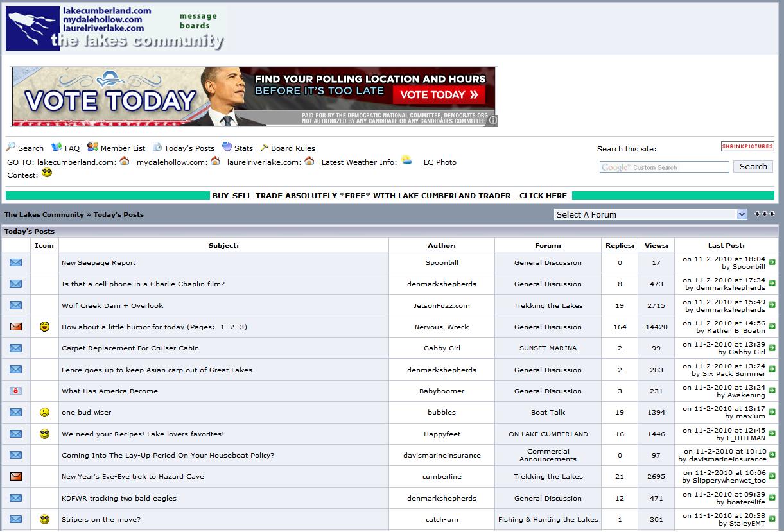View author Gabby Girl in Author column
The width and height of the screenshot is (784, 532).
[442, 348]
